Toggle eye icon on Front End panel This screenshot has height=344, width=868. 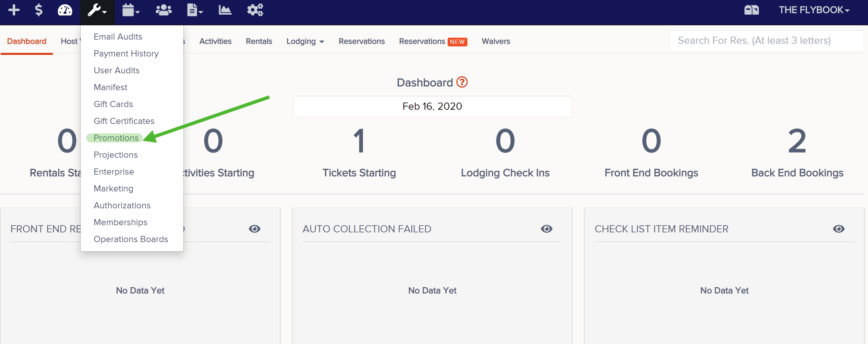(x=254, y=229)
